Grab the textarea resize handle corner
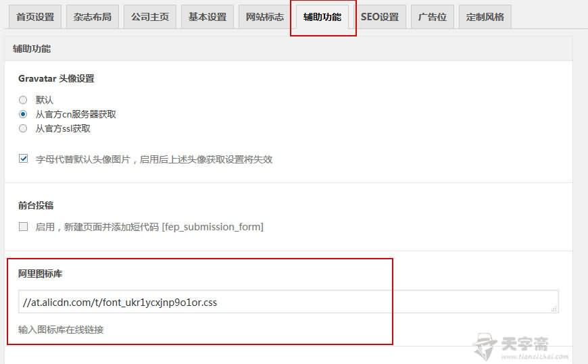The height and width of the screenshot is (364, 588). tap(554, 309)
